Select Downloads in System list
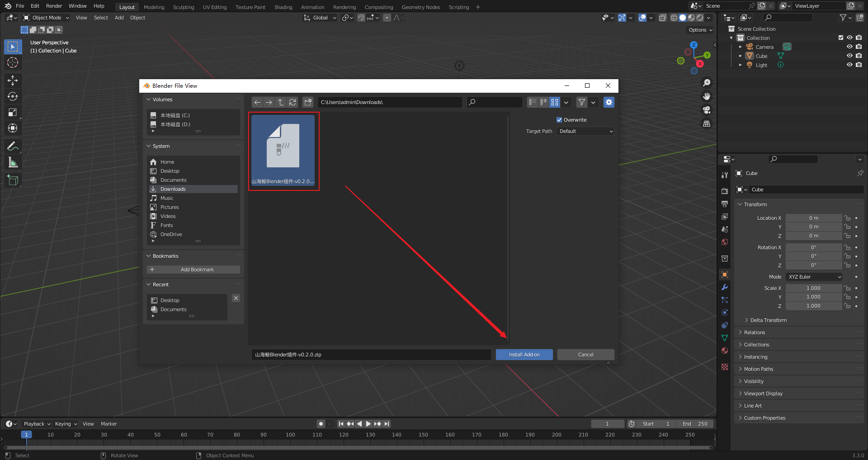The width and height of the screenshot is (868, 460). point(193,189)
